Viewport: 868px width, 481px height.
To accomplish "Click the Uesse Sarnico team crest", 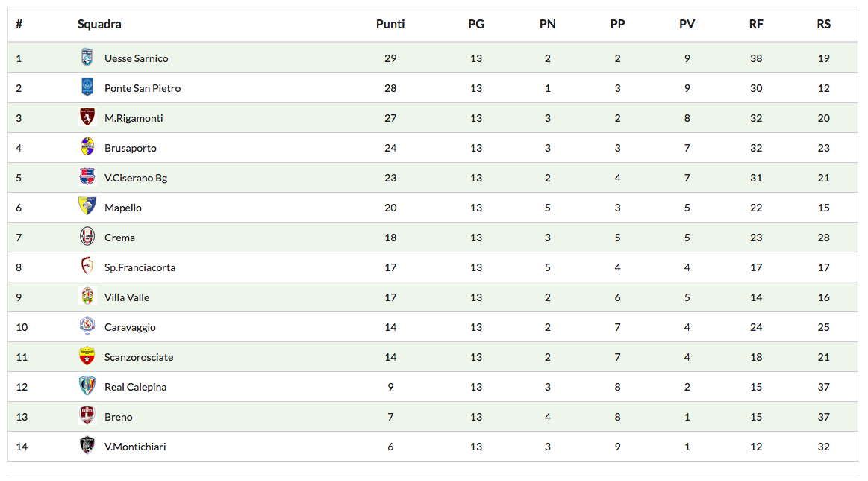I will click(87, 58).
